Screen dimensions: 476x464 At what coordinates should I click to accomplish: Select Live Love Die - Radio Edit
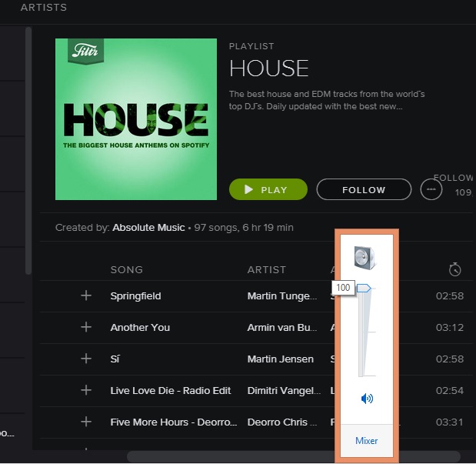pos(171,391)
